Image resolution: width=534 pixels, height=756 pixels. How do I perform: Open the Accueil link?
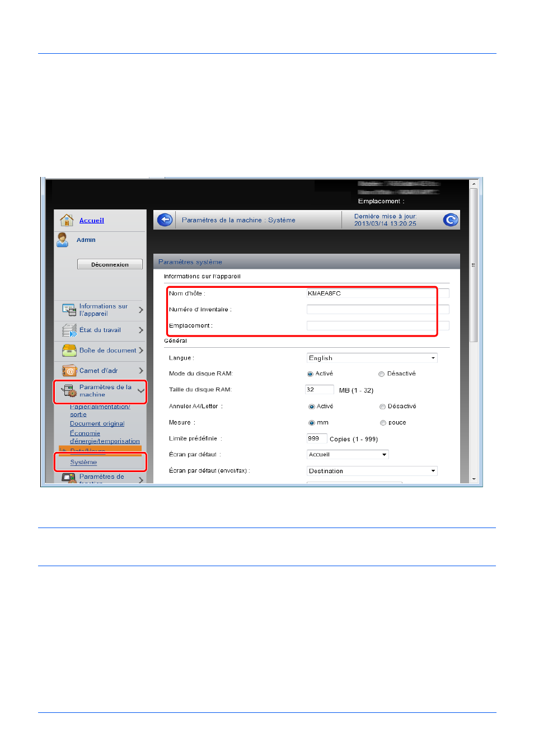(x=92, y=221)
